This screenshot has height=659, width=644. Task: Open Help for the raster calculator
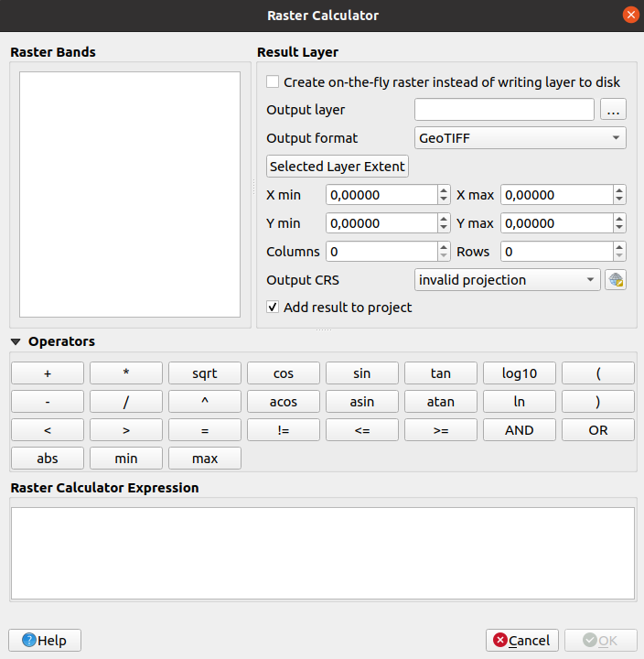pos(45,640)
